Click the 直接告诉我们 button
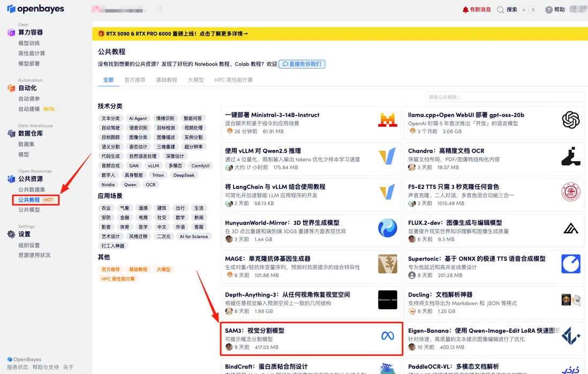 pos(302,64)
